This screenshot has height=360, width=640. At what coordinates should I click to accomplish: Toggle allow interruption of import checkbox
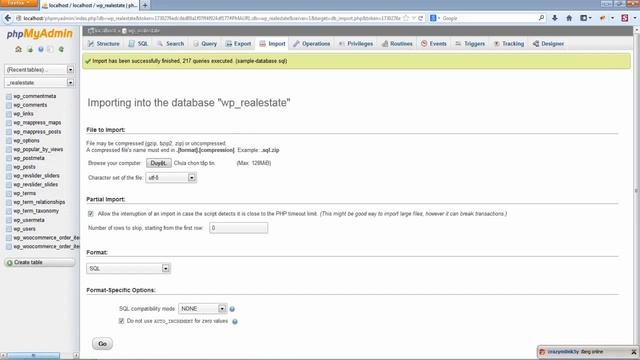point(91,214)
